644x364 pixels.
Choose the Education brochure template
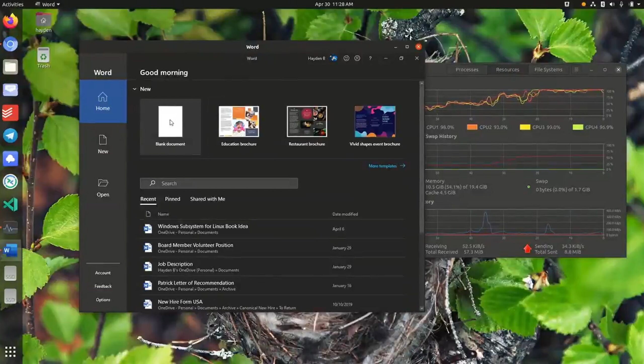coord(239,127)
